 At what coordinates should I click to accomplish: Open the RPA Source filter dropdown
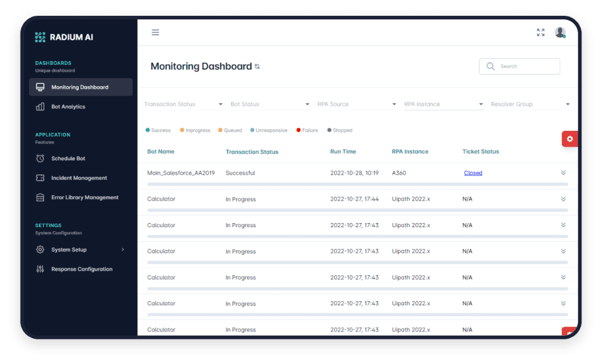(x=356, y=103)
